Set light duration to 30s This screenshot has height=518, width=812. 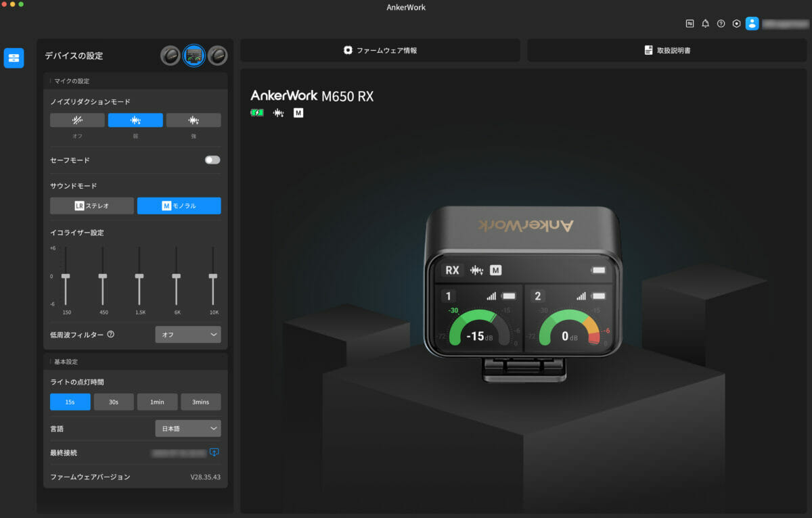(x=114, y=402)
